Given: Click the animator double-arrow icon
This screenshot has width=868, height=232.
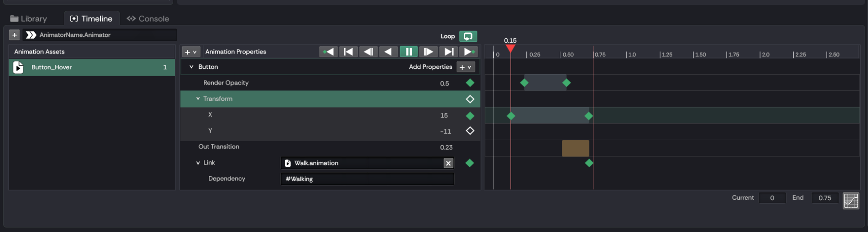Looking at the screenshot, I should pos(31,35).
